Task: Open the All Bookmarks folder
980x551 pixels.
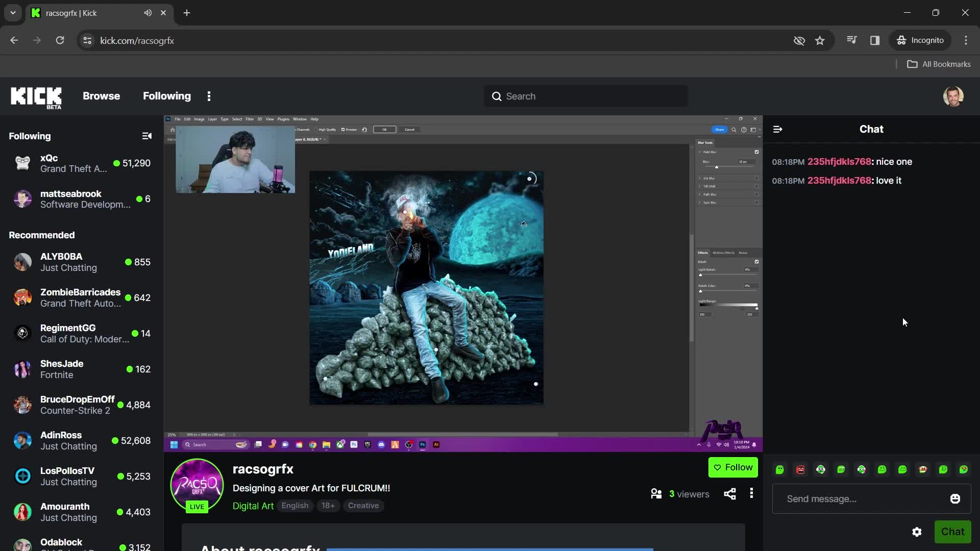Action: pos(939,64)
